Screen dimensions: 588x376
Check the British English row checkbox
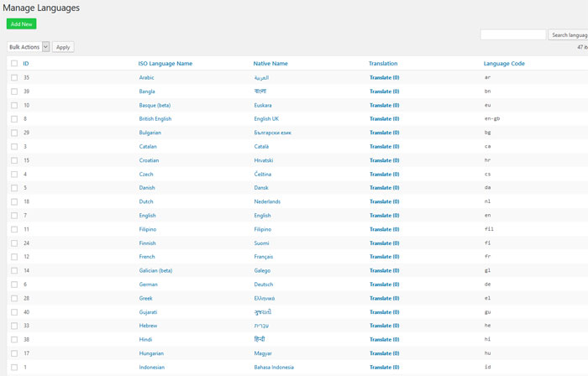pyautogui.click(x=14, y=118)
